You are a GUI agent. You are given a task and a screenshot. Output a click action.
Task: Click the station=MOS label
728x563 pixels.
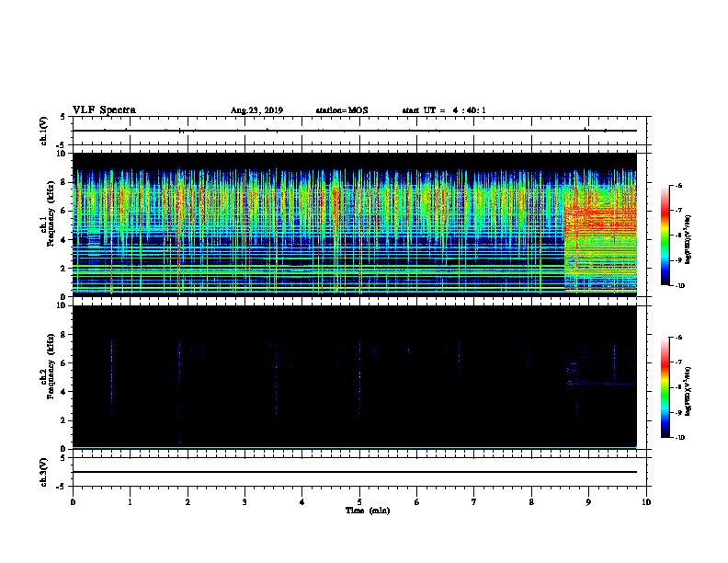coord(342,110)
